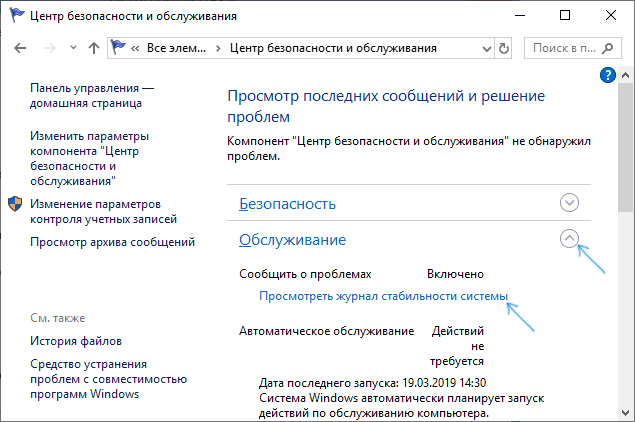Open Панель управления — домашняя страница link
The height and width of the screenshot is (422, 635).
(x=92, y=96)
